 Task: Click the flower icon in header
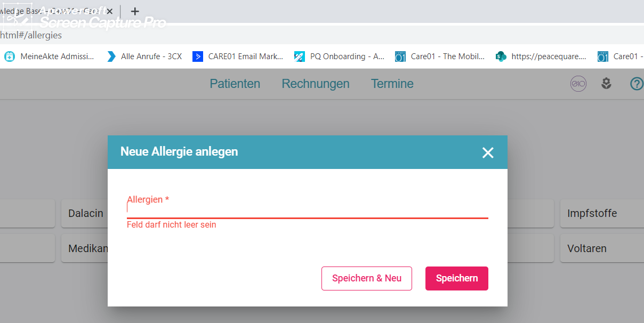[606, 84]
